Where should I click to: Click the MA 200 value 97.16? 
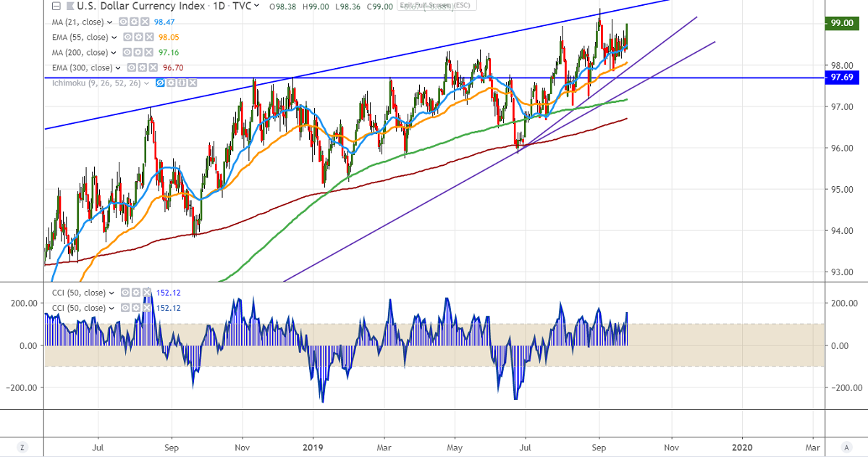point(169,53)
